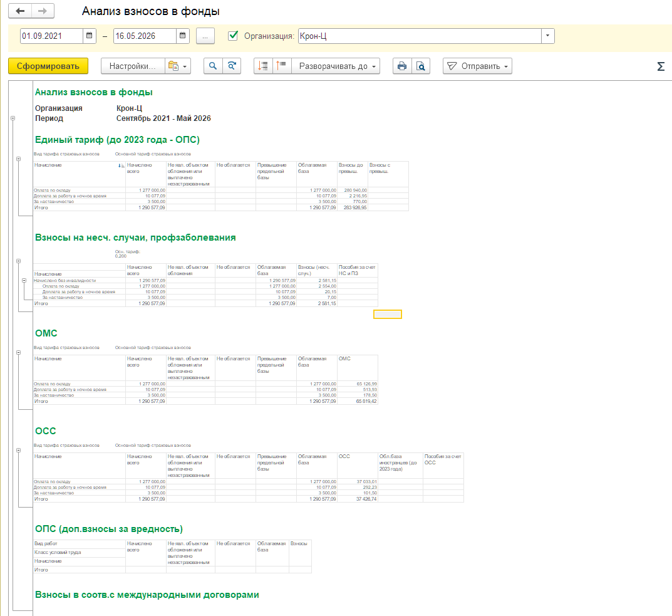This screenshot has height=616, width=672.
Task: Click the ОПС (доп.взносы за вредность) heading
Action: 109,529
